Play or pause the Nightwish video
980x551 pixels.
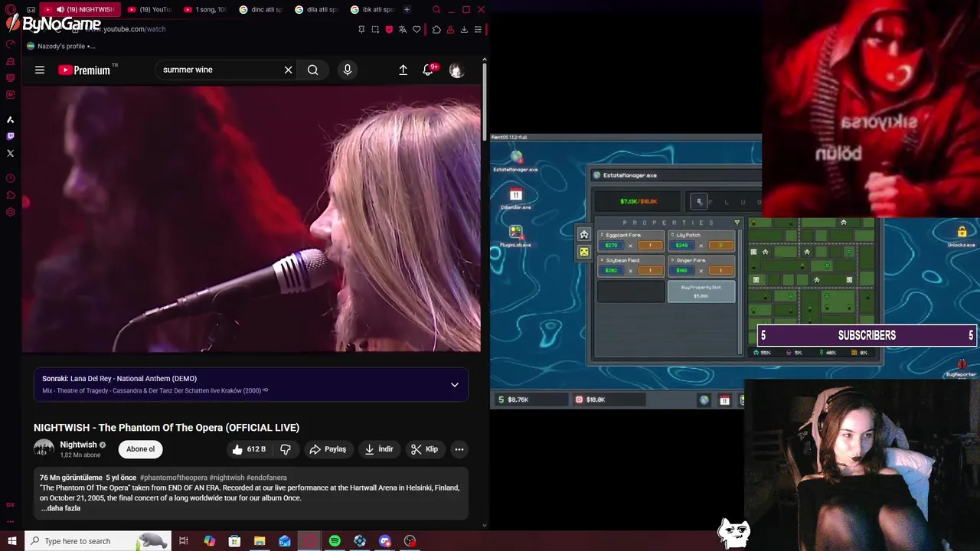tap(251, 219)
